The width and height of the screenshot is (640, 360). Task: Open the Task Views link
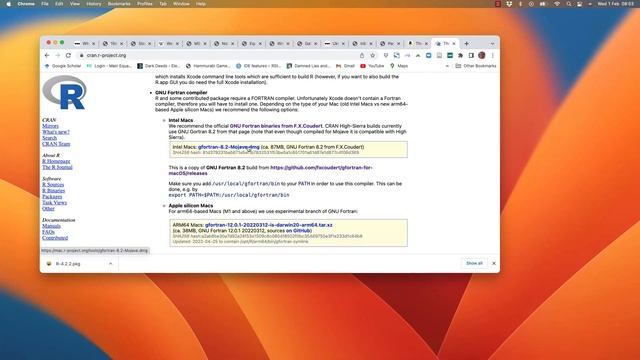tap(54, 202)
